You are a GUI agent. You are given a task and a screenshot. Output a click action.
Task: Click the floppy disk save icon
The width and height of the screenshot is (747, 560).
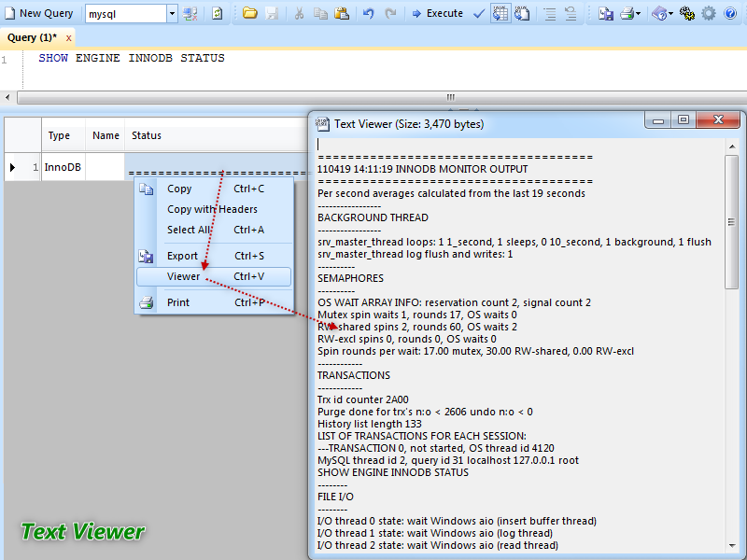272,13
